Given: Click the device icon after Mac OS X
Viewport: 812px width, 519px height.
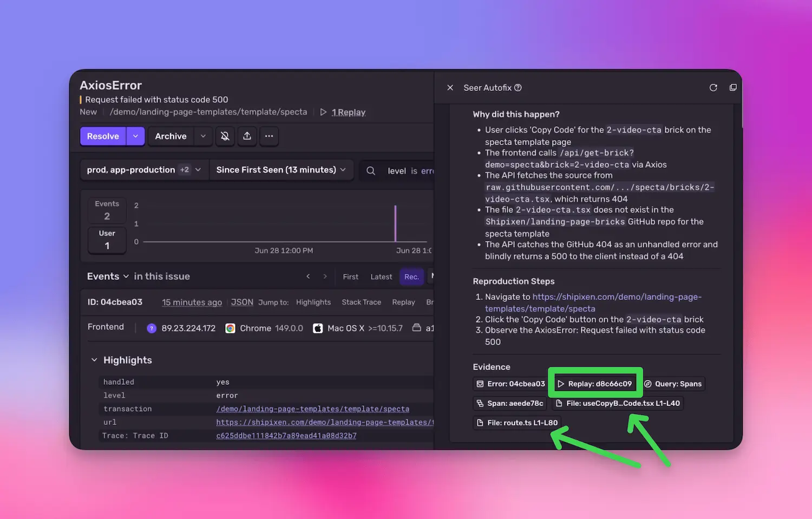Looking at the screenshot, I should pyautogui.click(x=416, y=327).
